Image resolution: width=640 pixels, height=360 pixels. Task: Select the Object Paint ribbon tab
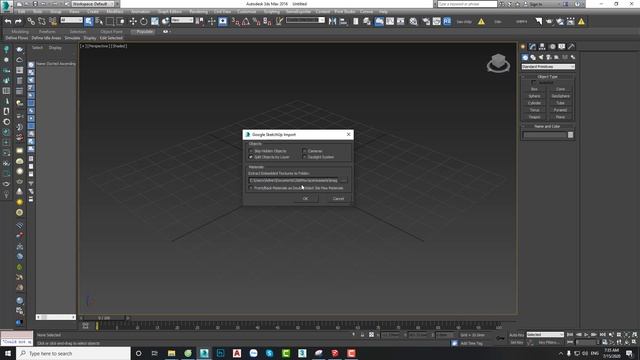coord(111,31)
